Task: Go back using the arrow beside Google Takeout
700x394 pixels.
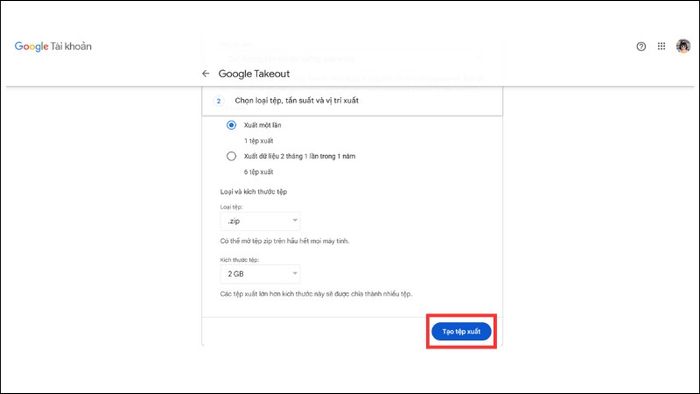Action: 205,74
